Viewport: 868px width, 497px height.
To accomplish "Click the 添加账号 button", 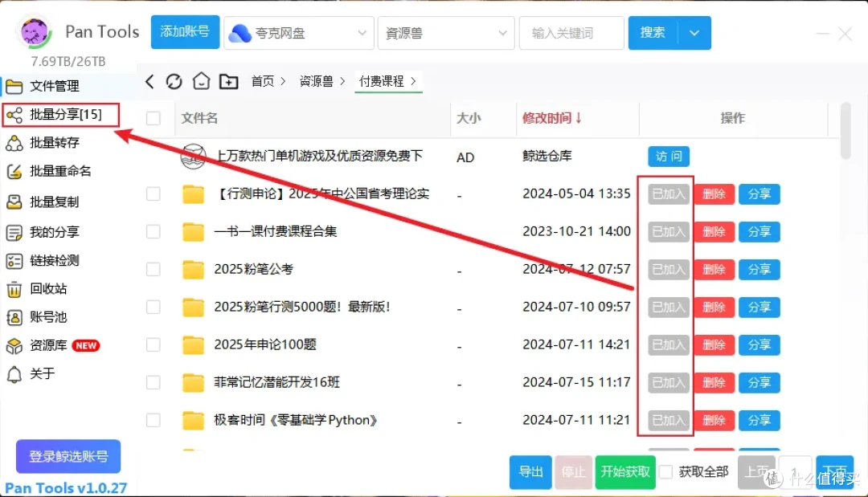I will click(x=185, y=32).
